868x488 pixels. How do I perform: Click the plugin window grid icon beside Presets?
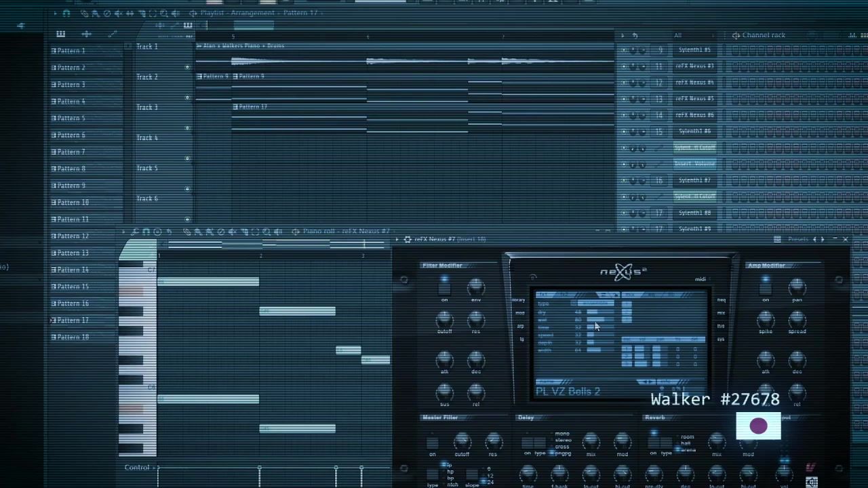[777, 239]
